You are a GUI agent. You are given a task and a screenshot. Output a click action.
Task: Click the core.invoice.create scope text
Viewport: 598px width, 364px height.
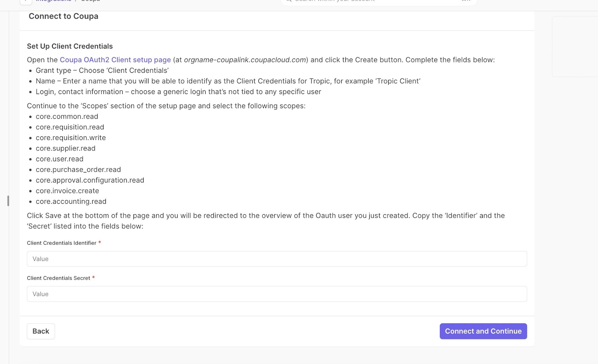(x=67, y=191)
